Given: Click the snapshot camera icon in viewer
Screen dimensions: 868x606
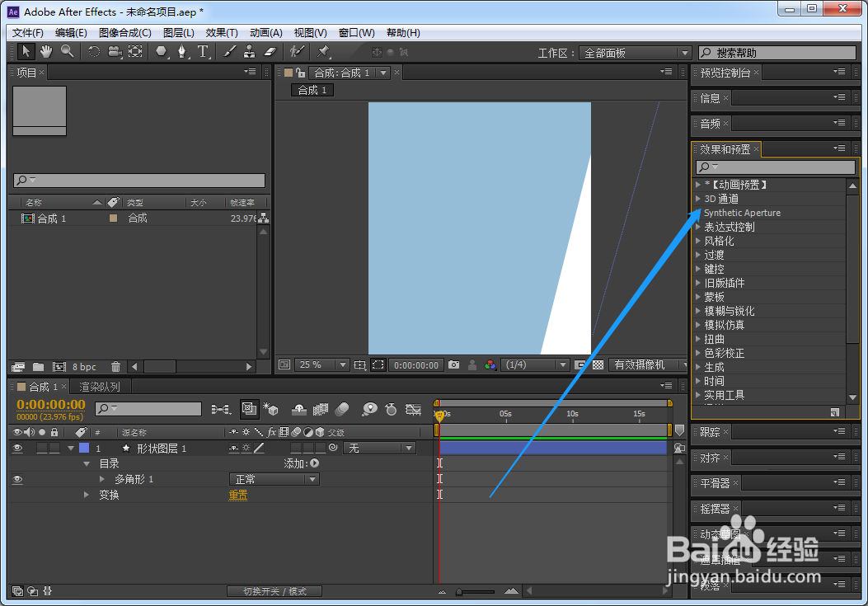Looking at the screenshot, I should click(454, 365).
